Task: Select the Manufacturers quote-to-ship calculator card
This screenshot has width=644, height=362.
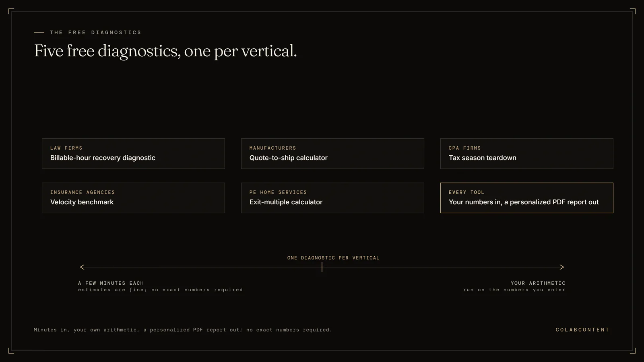Action: [x=332, y=154]
